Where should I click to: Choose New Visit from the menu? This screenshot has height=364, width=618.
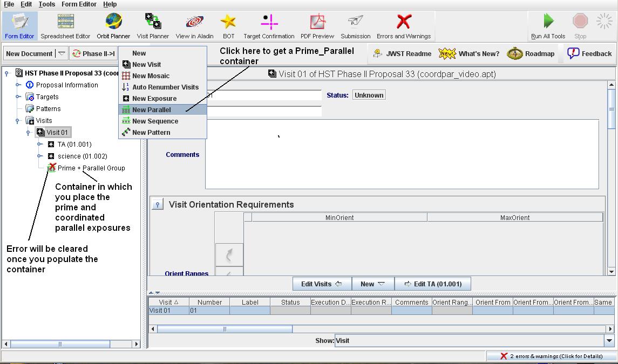coord(162,65)
